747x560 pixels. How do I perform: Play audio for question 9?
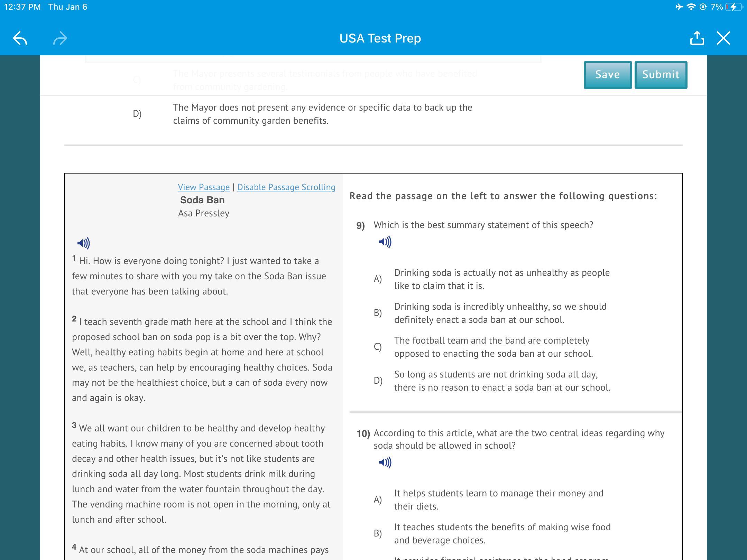click(x=385, y=242)
